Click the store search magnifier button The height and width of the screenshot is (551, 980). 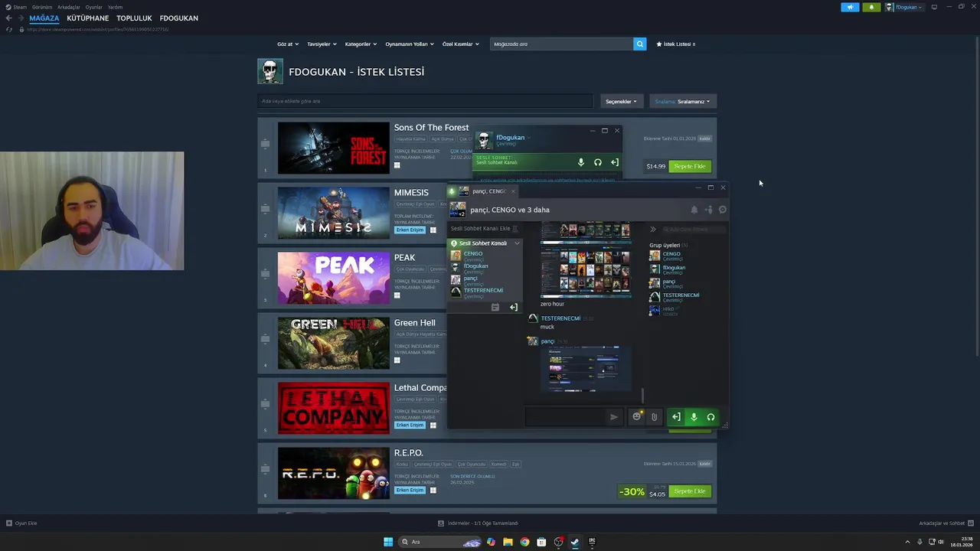click(639, 44)
